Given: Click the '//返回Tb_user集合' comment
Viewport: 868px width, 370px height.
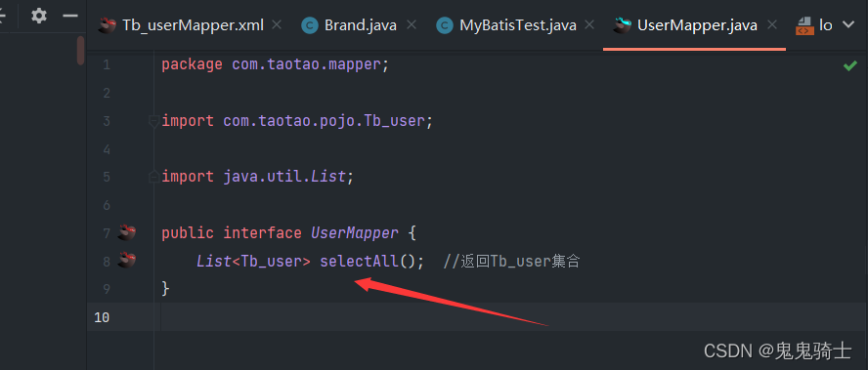Looking at the screenshot, I should click(x=511, y=261).
